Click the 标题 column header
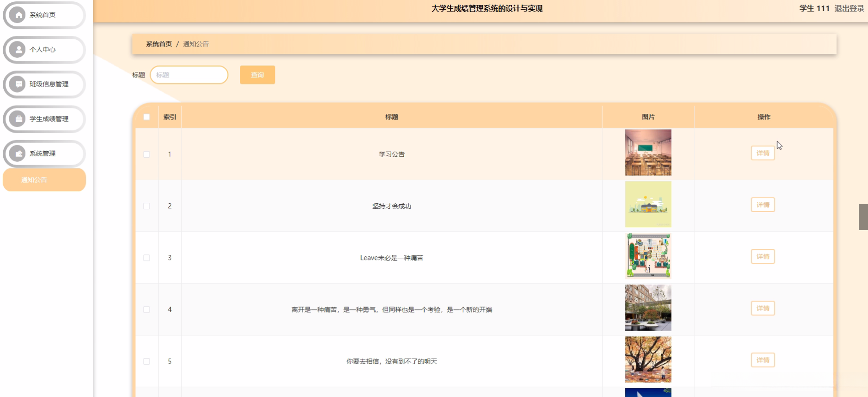This screenshot has height=397, width=868. pos(392,117)
